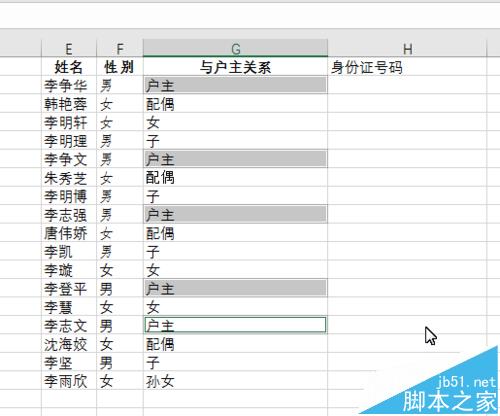Select the name cell 李争华
The width and height of the screenshot is (500, 416).
click(x=69, y=85)
